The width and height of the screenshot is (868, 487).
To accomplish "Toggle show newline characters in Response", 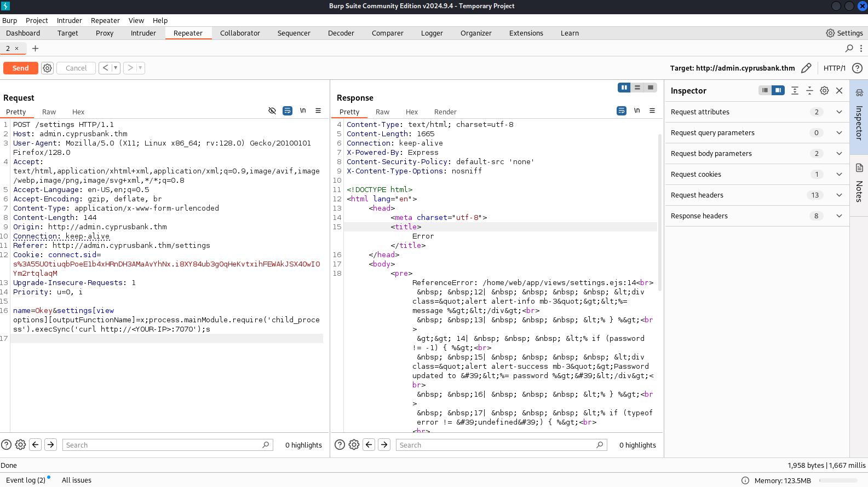I will 637,111.
